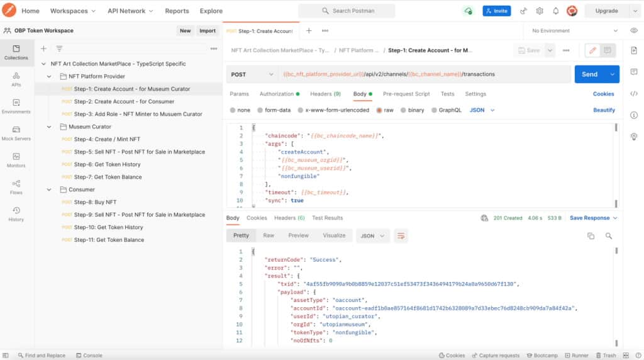Open the Collections sidebar panel
Image resolution: width=644 pixels, height=360 pixels.
pos(16,52)
